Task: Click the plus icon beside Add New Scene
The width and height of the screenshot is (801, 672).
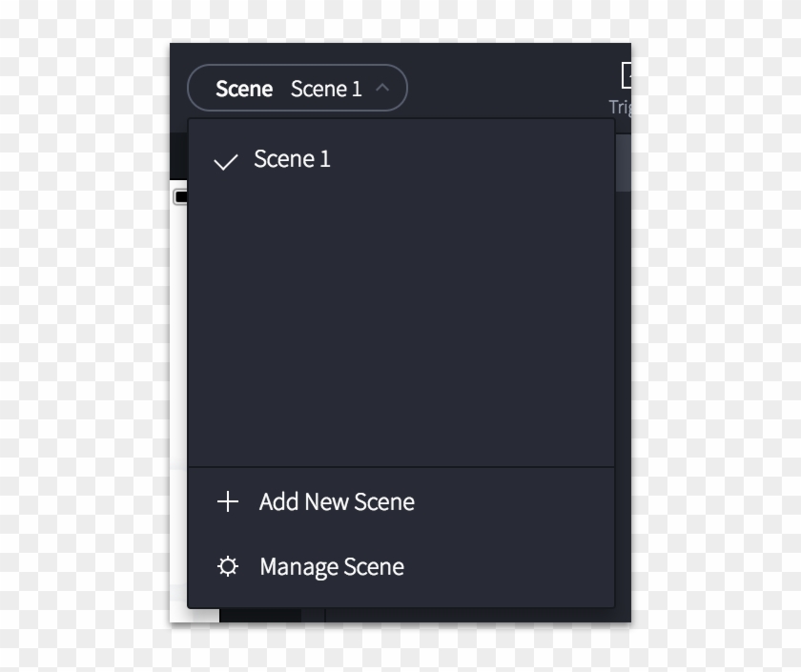Action: [228, 501]
